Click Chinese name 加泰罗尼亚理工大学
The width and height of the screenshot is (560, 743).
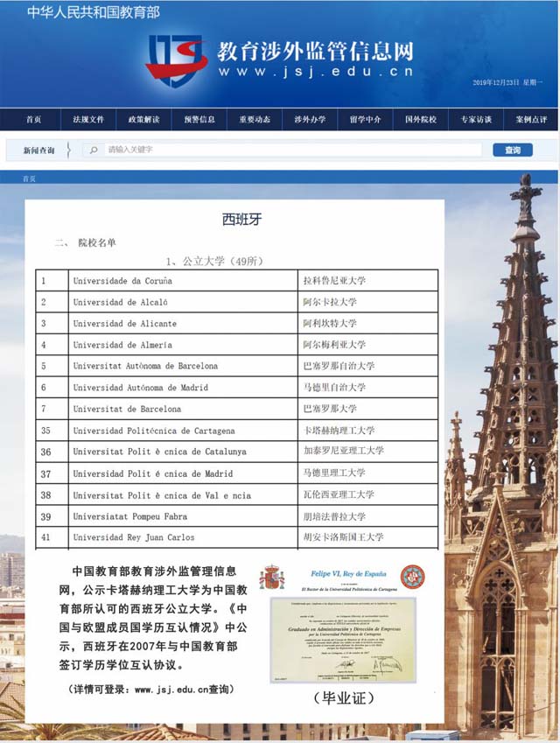[344, 450]
